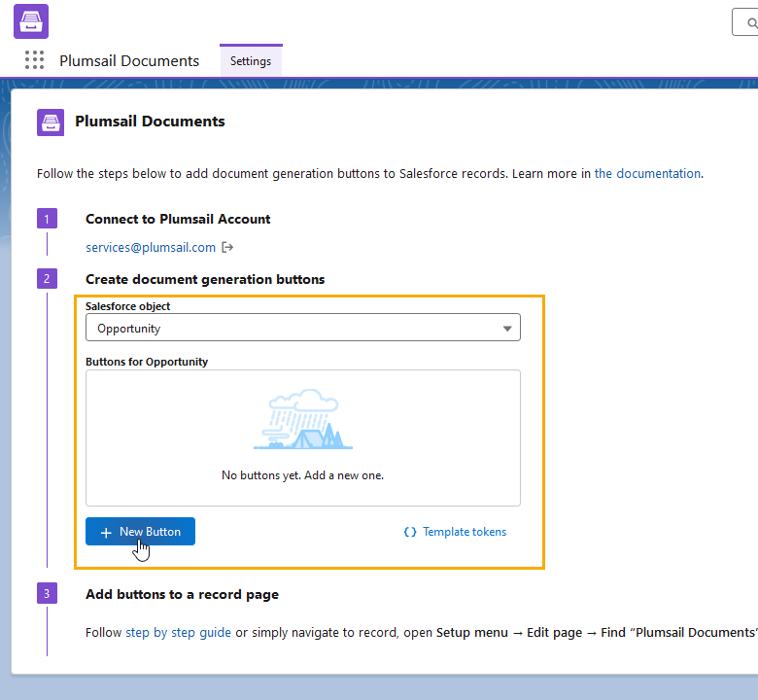Click the 'No buttons yet. Add a new one.' text
The height and width of the screenshot is (700, 758).
pyautogui.click(x=302, y=475)
